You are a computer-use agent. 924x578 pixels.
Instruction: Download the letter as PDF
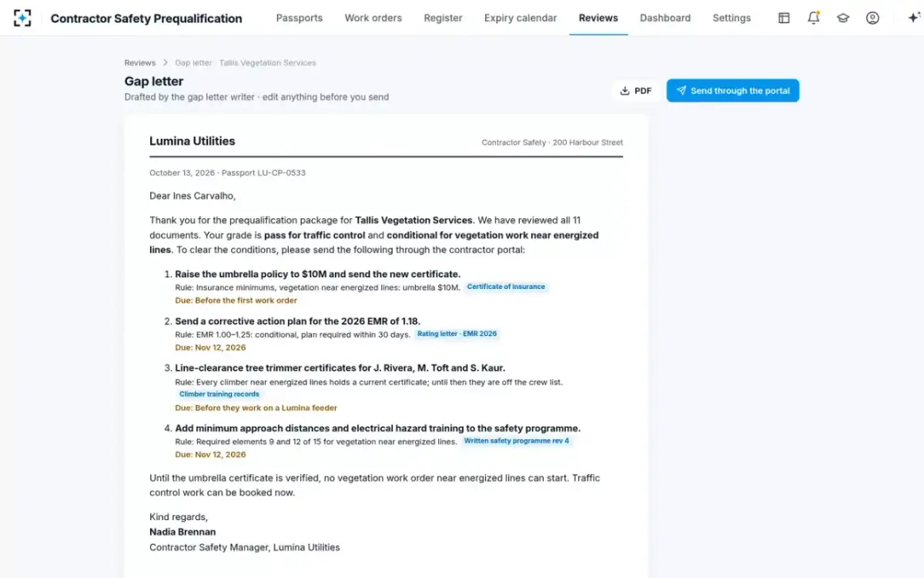tap(636, 91)
